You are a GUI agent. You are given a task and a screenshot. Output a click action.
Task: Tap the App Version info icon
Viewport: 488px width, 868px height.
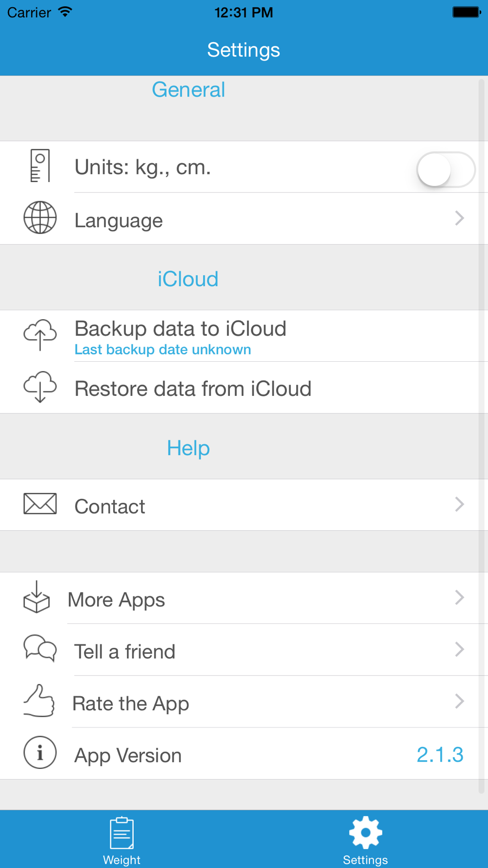[40, 753]
